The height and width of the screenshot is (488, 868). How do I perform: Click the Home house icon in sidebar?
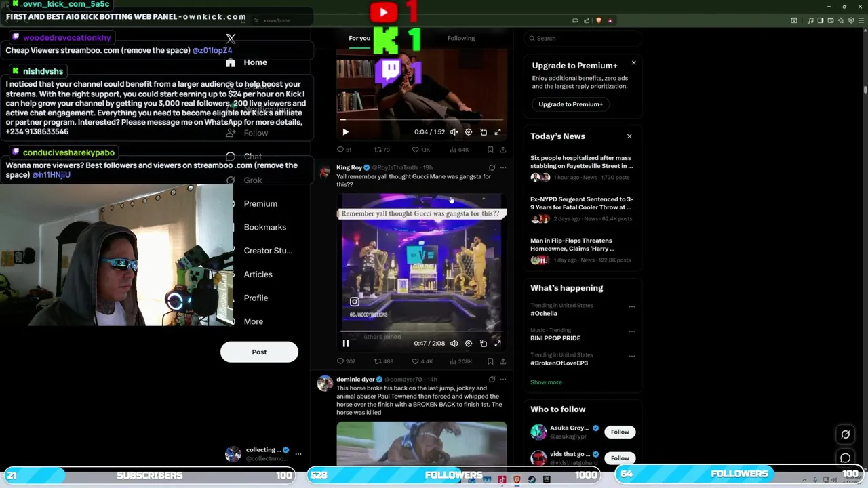(231, 62)
